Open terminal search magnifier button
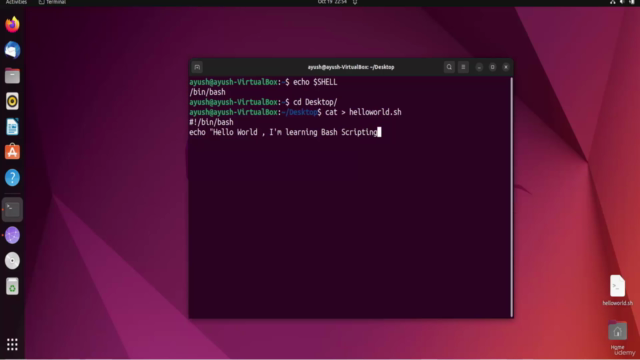The image size is (640, 360). click(x=449, y=67)
